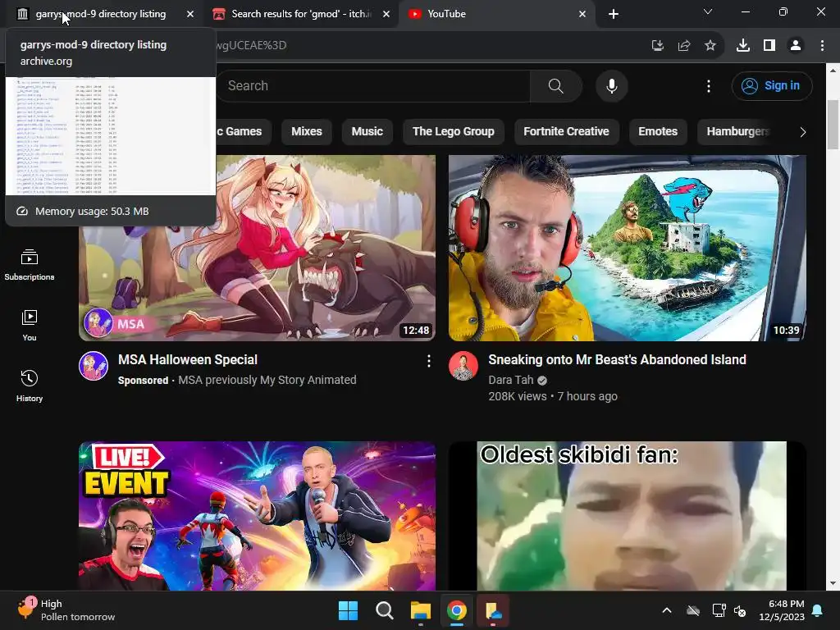Select the Music filter chip
The height and width of the screenshot is (630, 840).
coord(367,132)
